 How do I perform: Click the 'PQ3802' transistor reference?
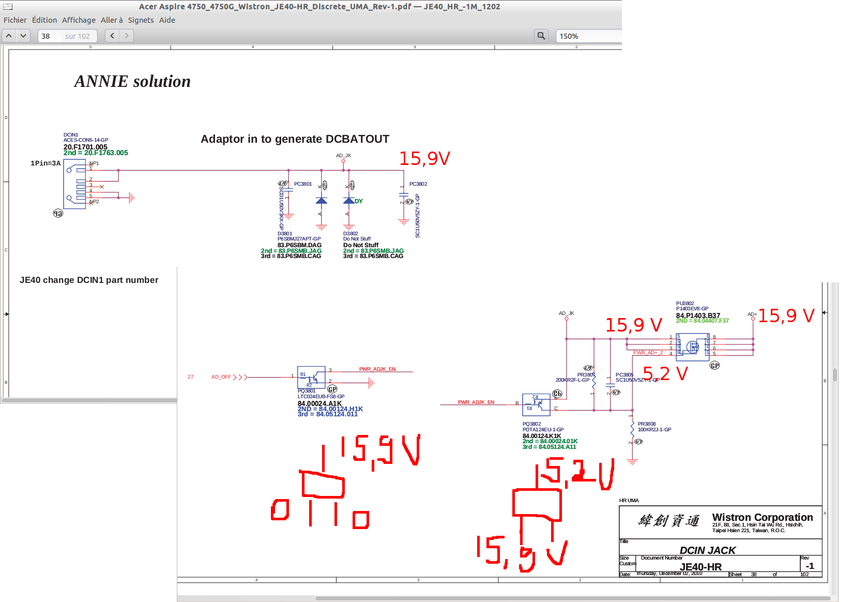tap(531, 424)
